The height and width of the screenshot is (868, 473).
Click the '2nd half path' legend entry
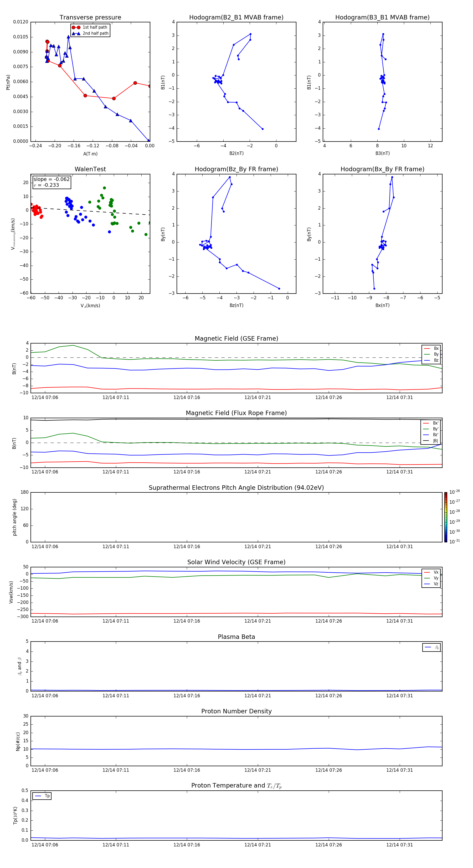[90, 33]
